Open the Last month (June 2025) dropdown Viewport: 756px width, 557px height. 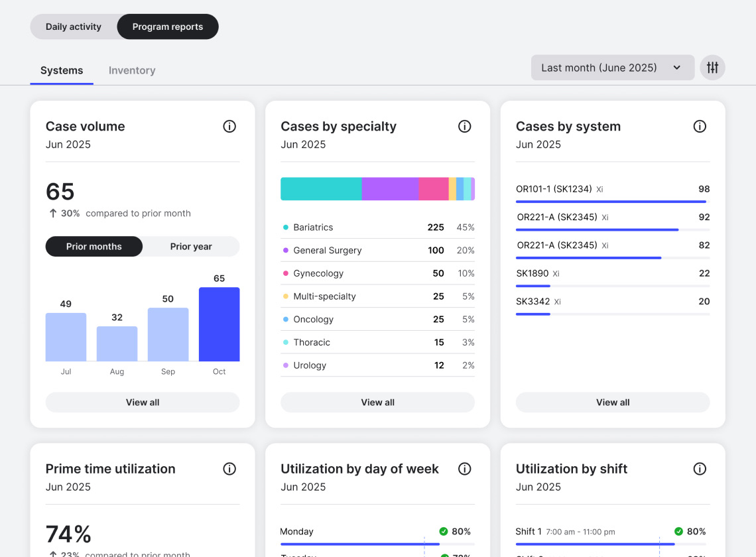coord(611,67)
